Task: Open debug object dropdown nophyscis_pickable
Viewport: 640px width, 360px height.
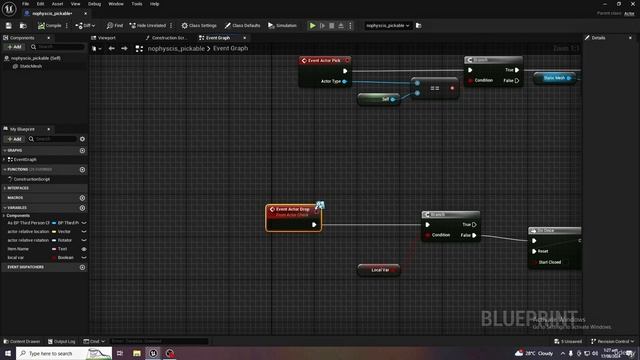Action: pyautogui.click(x=387, y=26)
